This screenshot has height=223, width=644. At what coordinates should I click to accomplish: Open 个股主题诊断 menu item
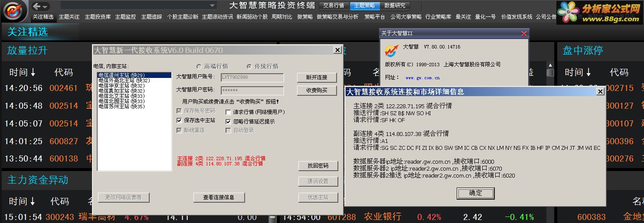pos(183,17)
